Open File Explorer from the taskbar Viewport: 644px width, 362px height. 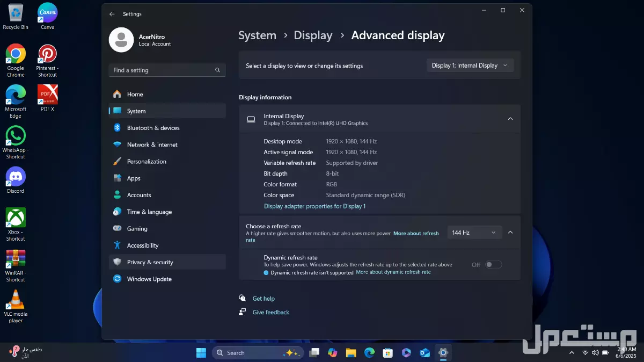[351, 353]
